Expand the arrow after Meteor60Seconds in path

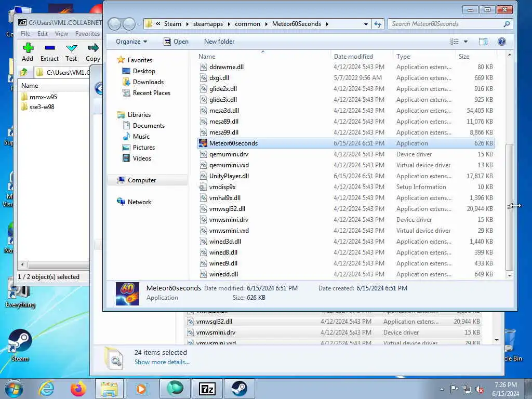[327, 24]
